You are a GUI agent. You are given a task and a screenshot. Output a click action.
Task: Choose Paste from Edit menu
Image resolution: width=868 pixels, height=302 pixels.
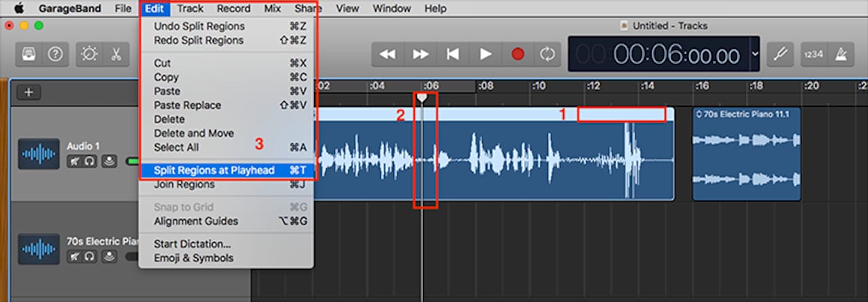[226, 91]
